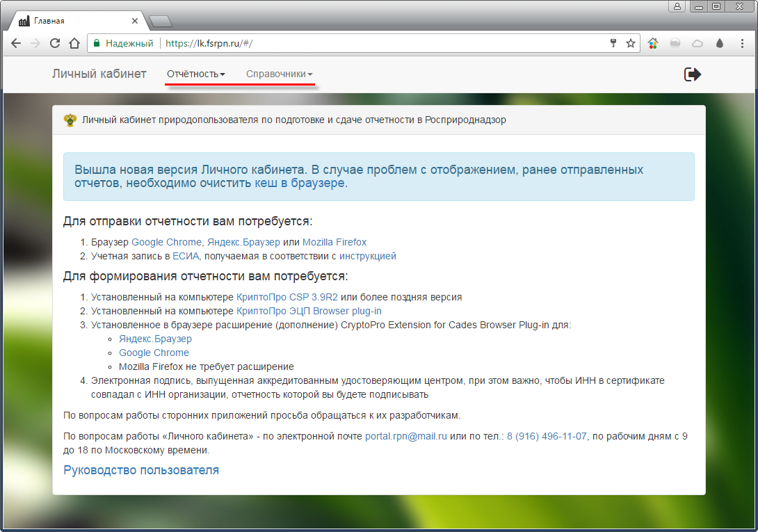Click the droplet extension icon
Screen dimensions: 758x532
pos(720,44)
